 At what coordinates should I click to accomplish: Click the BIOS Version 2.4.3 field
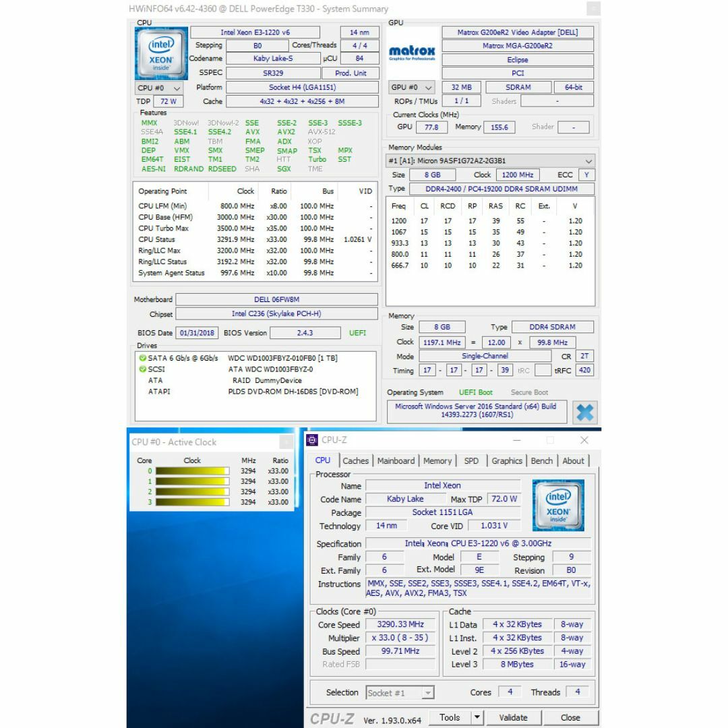point(305,333)
